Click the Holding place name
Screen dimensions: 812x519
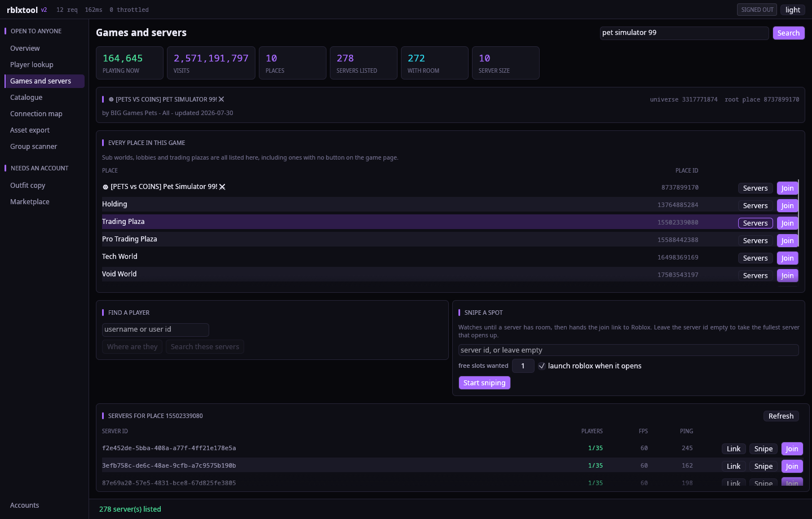click(114, 204)
